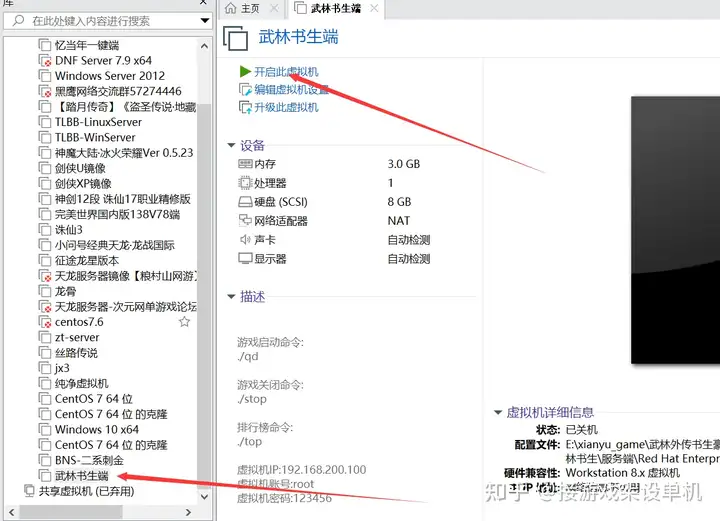
Task: Click the 升级此虚拟机 upgrade icon
Action: pyautogui.click(x=245, y=107)
